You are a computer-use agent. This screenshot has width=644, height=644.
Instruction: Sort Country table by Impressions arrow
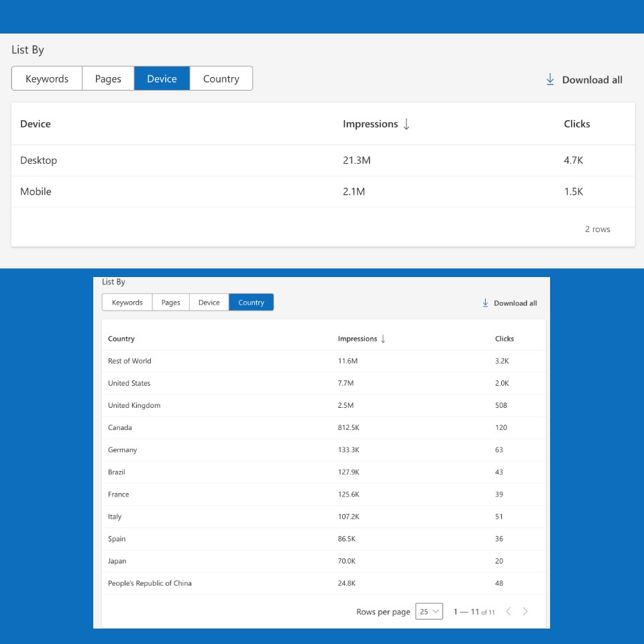[383, 338]
